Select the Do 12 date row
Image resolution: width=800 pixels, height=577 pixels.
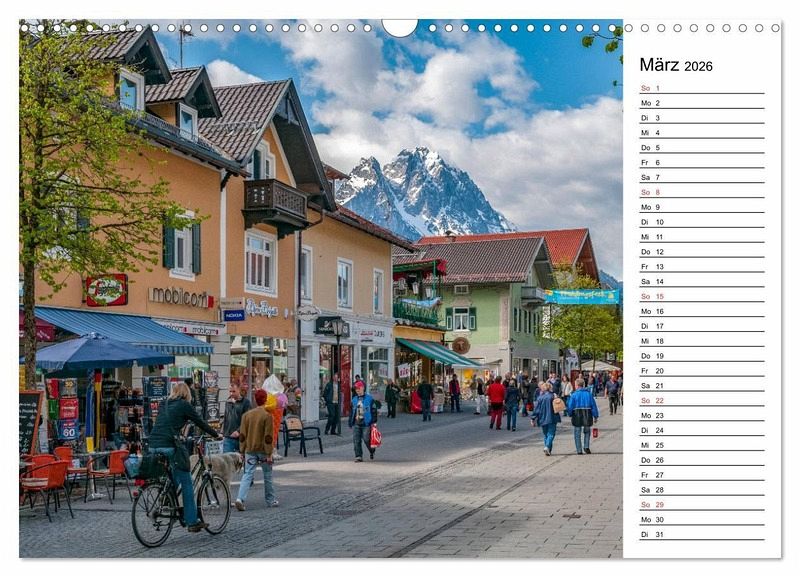(x=702, y=252)
